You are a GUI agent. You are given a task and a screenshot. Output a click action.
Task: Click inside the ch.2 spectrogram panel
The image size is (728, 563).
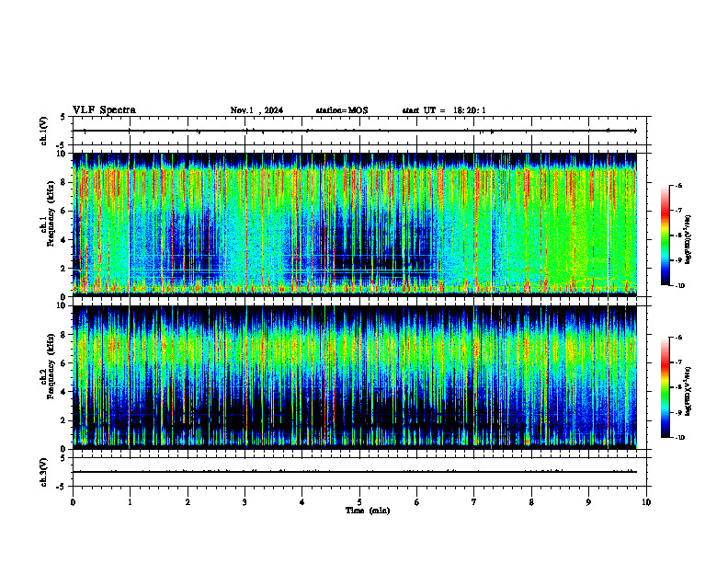pos(355,377)
